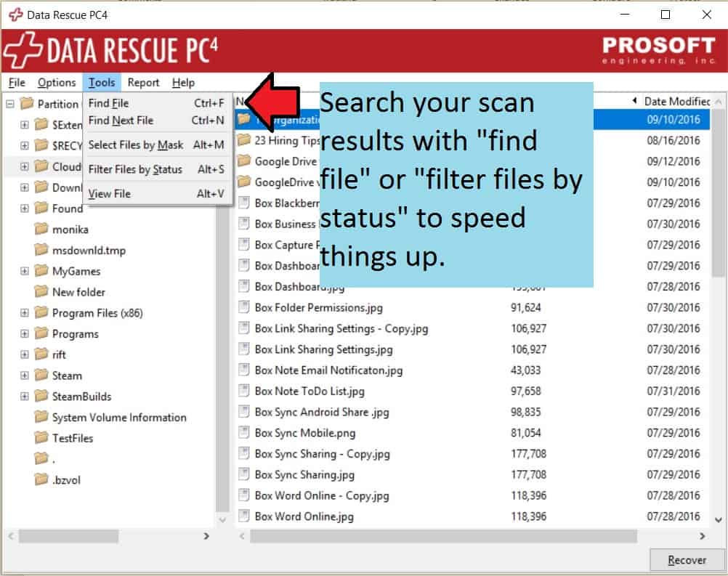
Task: Select the msdownld.tmp folder icon
Action: point(41,250)
